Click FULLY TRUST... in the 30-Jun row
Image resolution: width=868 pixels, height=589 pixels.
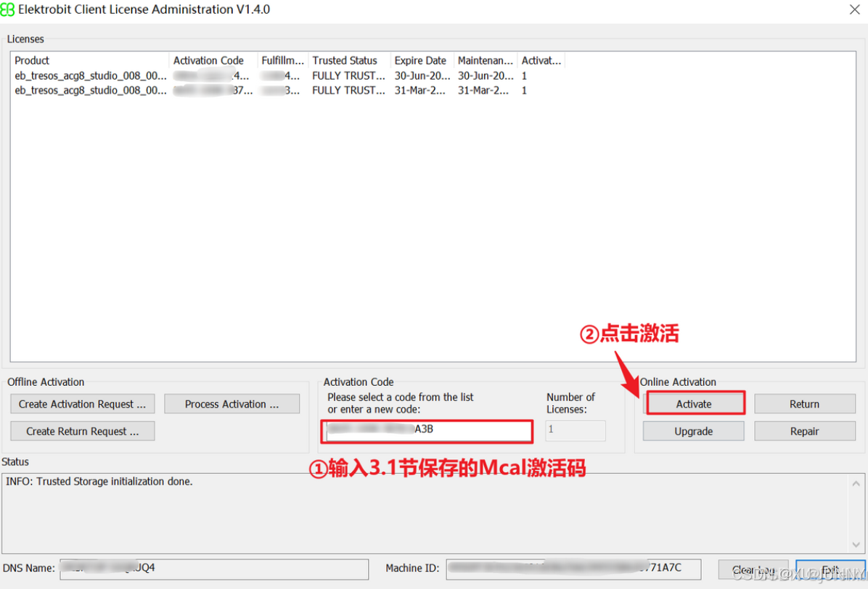coord(349,75)
